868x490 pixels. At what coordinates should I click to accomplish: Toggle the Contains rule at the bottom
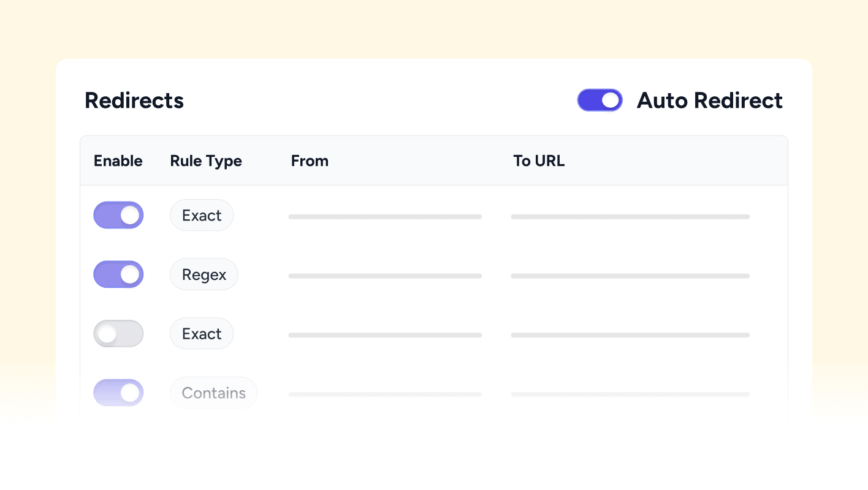pos(118,393)
